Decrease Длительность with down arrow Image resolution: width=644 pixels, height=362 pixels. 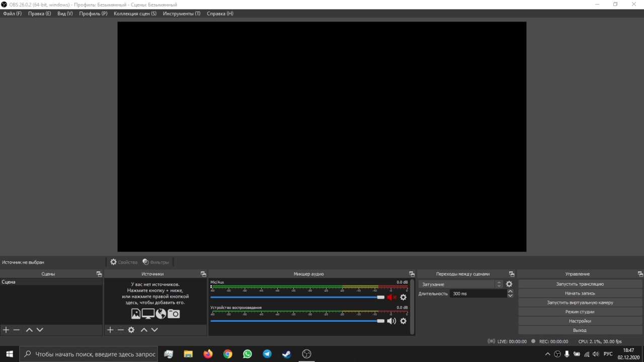point(510,296)
